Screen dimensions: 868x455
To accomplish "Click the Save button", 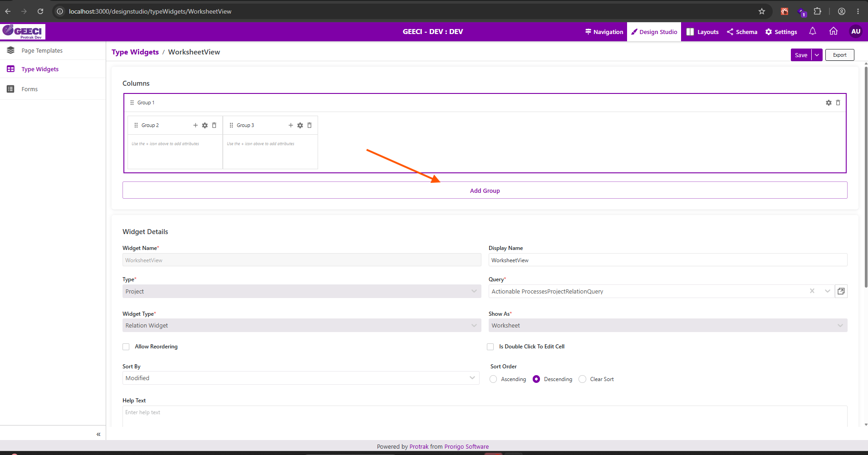I will coord(801,55).
